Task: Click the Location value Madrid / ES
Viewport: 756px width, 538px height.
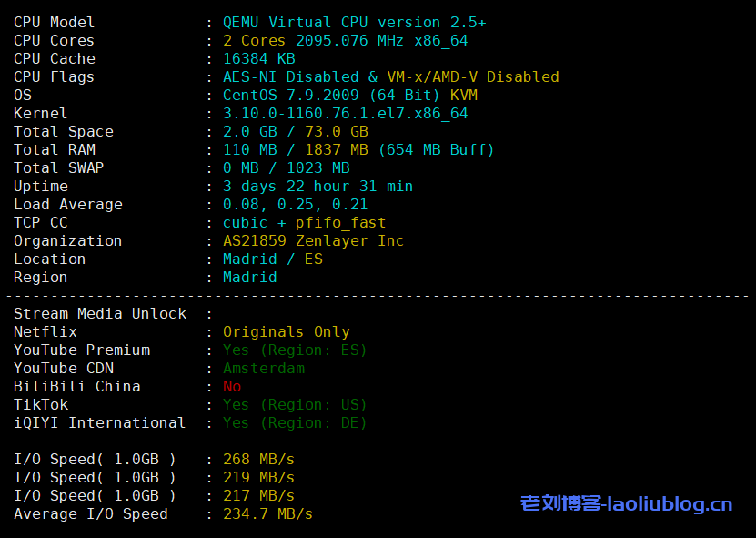Action: (272, 259)
